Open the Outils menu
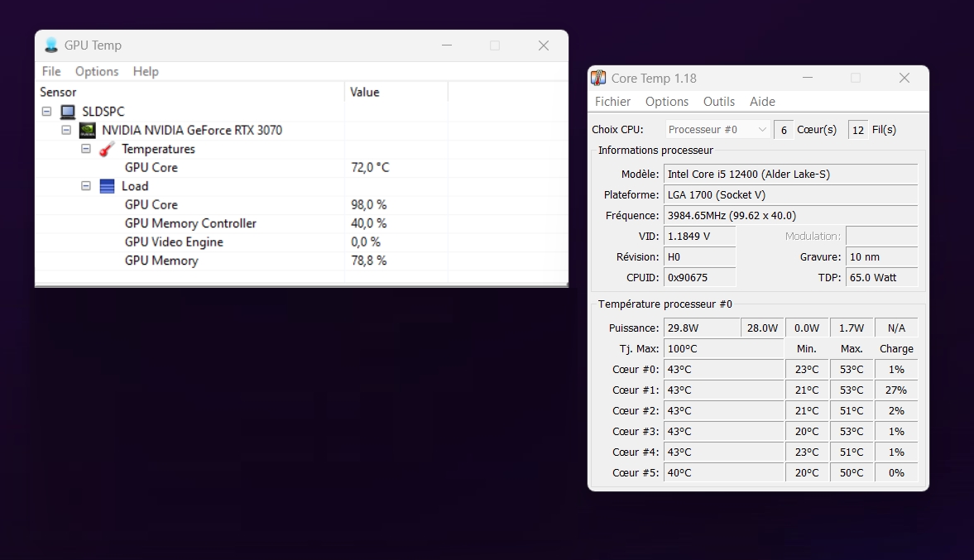Screen dimensions: 974x560 (x=718, y=102)
